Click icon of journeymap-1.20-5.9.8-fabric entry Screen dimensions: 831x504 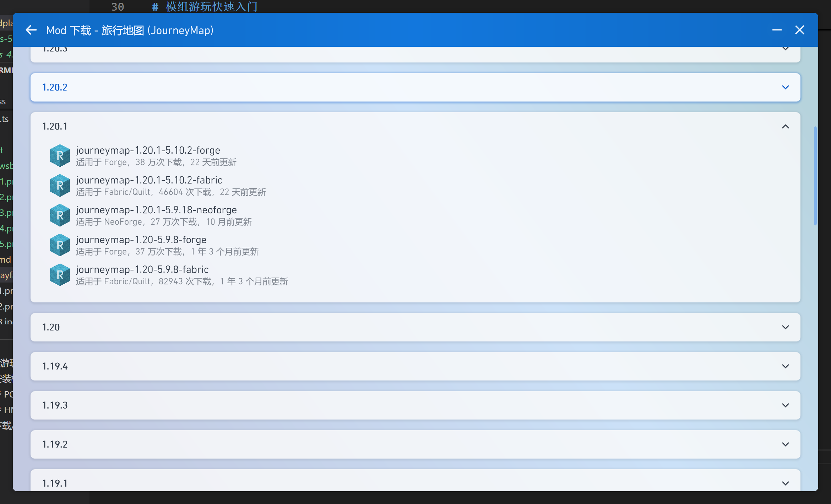point(60,275)
